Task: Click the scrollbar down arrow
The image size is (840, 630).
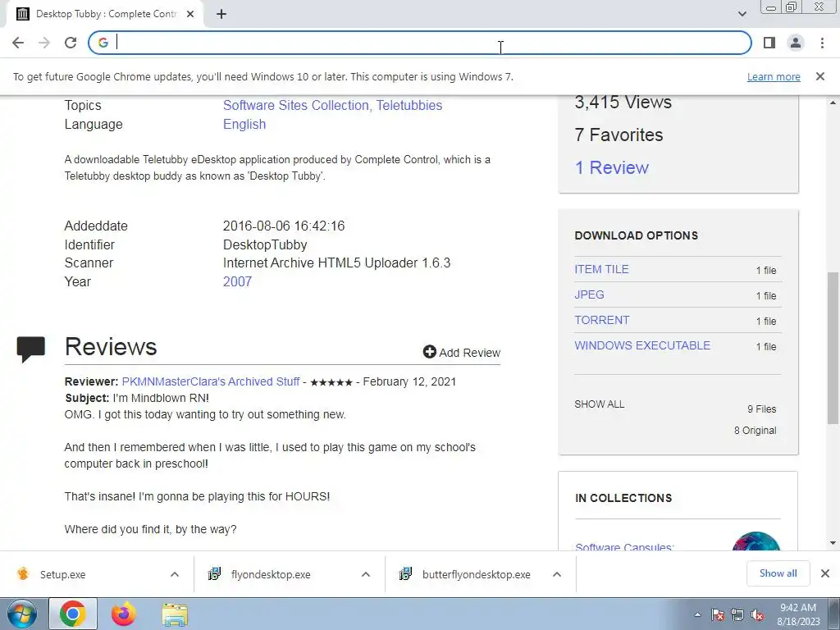Action: point(833,543)
